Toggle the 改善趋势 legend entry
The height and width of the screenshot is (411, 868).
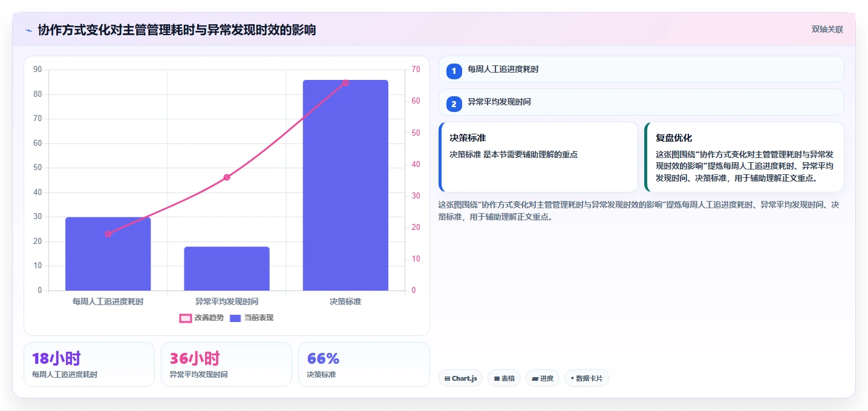(201, 318)
